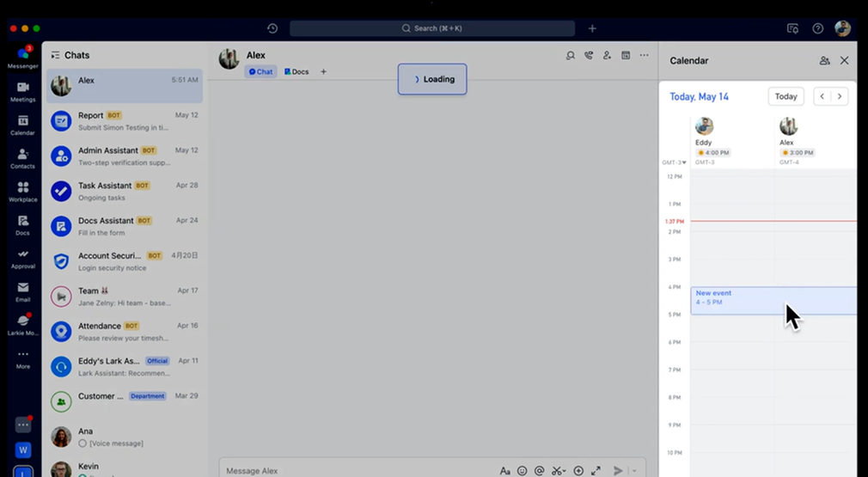Screen dimensions: 868x477
Task: Select the Chat tab under Alex
Action: tap(260, 72)
